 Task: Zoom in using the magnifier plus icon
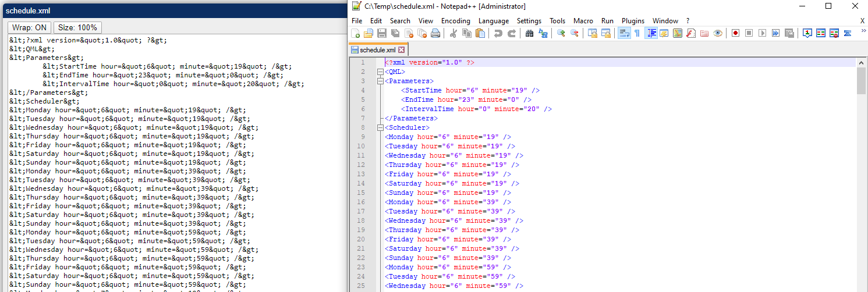pos(561,33)
